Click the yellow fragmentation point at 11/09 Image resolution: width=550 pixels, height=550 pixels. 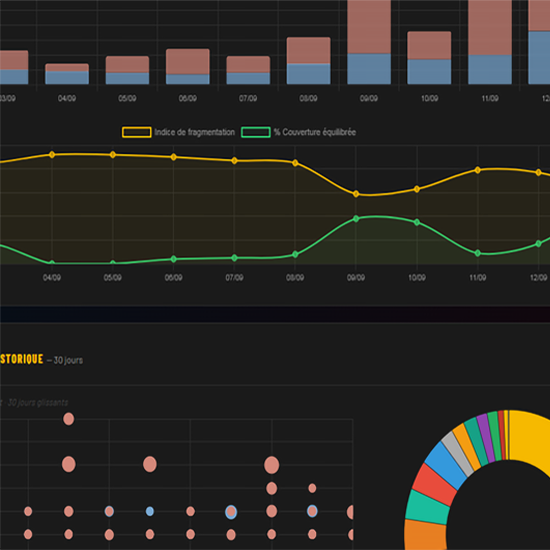pos(478,170)
